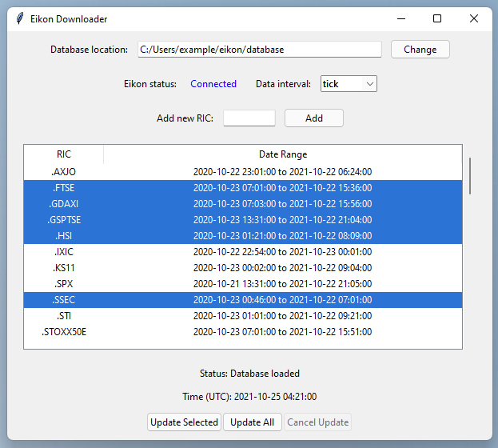498x448 pixels.
Task: Select the .AXJO row
Action: pos(243,172)
